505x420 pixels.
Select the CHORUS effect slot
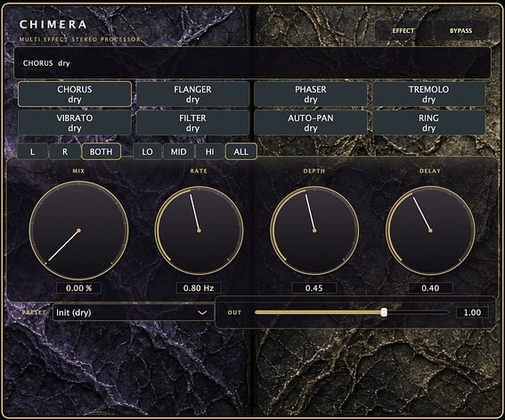point(75,94)
